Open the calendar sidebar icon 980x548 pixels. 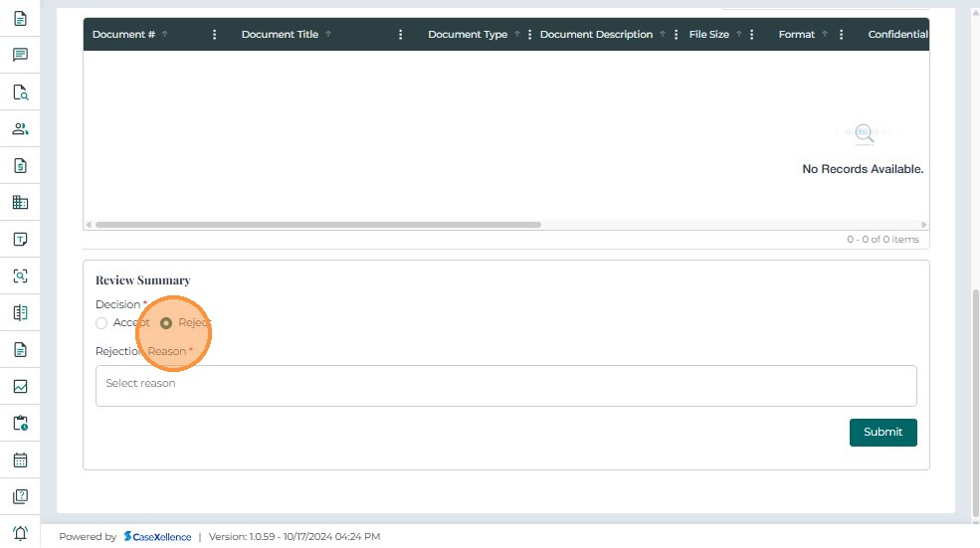[20, 459]
